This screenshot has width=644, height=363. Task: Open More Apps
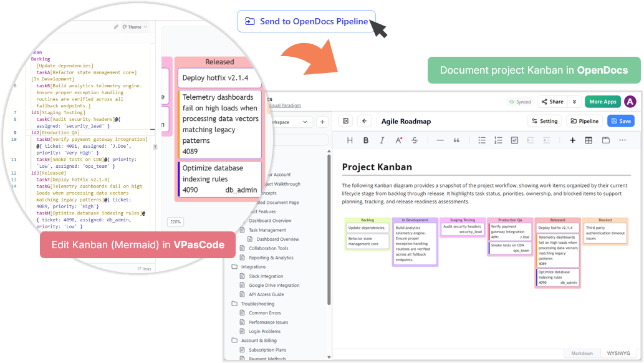[602, 102]
